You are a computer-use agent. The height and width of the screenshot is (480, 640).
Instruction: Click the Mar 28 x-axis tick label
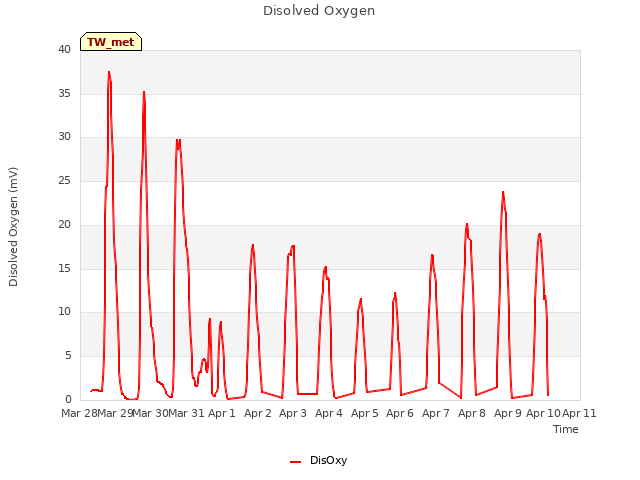coord(79,413)
